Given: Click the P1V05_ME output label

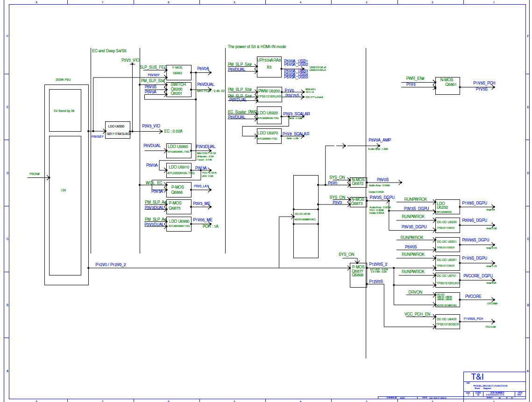Looking at the screenshot, I should click(x=203, y=220).
